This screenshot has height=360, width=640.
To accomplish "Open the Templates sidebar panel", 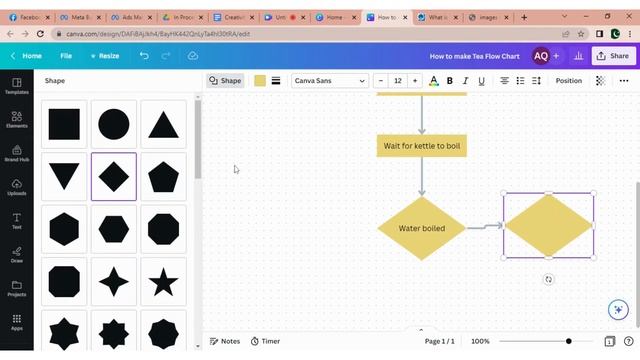I will pos(17,86).
